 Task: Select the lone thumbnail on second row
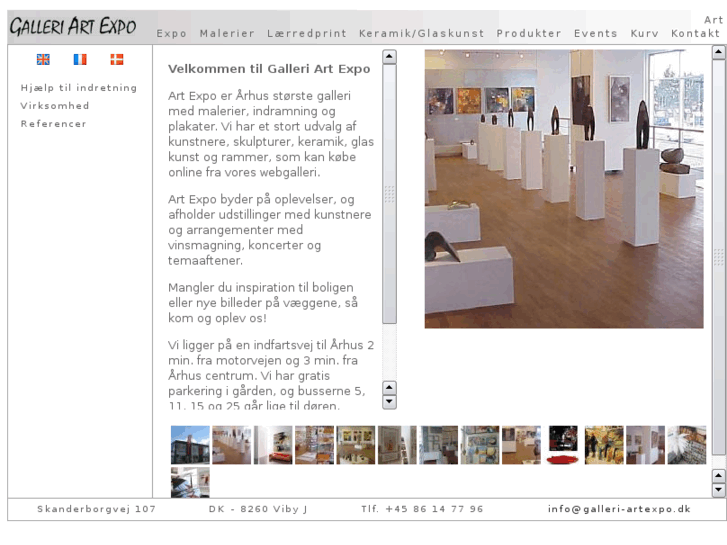[x=190, y=482]
